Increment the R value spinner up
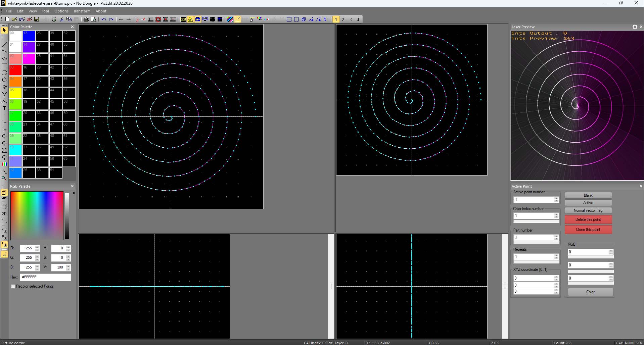Screen dimensions: 644x345 (x=37, y=247)
